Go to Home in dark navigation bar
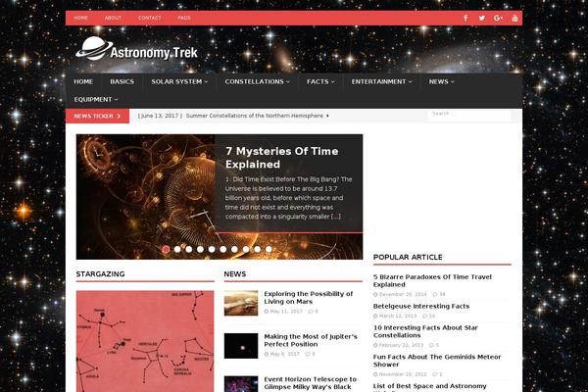This screenshot has width=588, height=392. 83,81
